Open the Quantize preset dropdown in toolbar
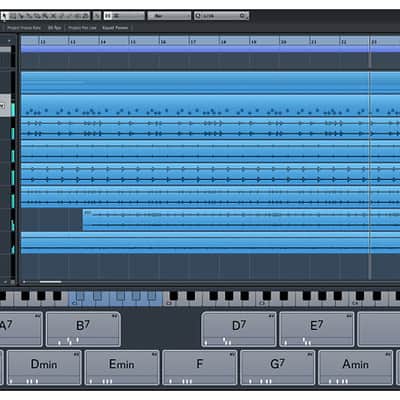400x400 pixels. 221,16
